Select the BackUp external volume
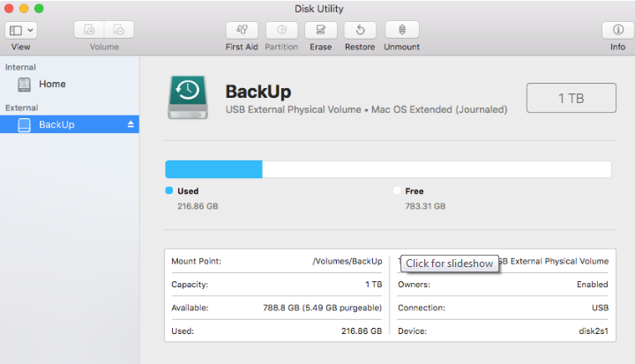Image resolution: width=635 pixels, height=364 pixels. [x=70, y=124]
